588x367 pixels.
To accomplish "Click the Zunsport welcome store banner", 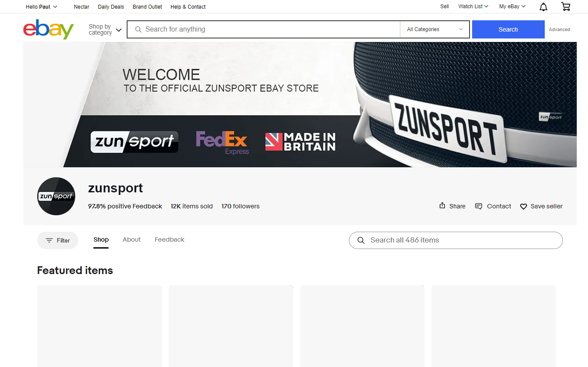I will 300,105.
